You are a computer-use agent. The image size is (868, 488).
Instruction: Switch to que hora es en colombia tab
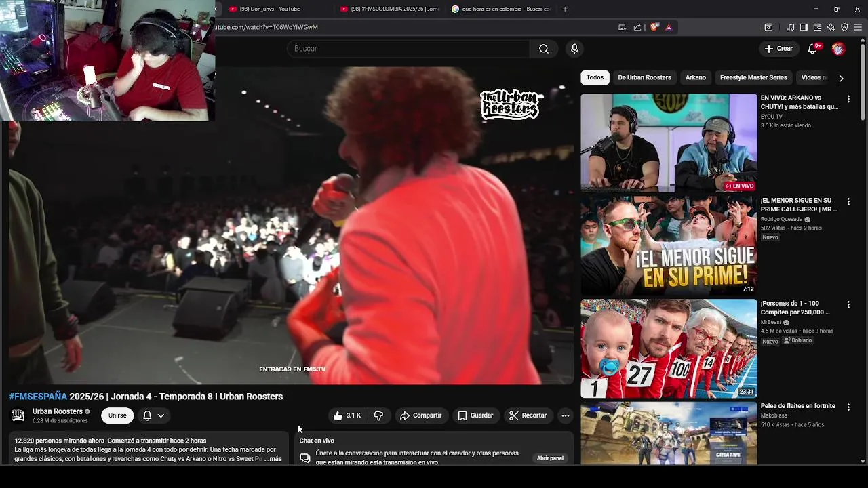500,9
